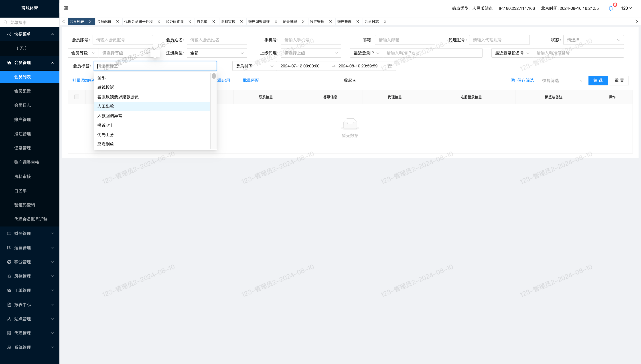Focus the 会员账号 input field
Image resolution: width=641 pixels, height=364 pixels.
(123, 40)
